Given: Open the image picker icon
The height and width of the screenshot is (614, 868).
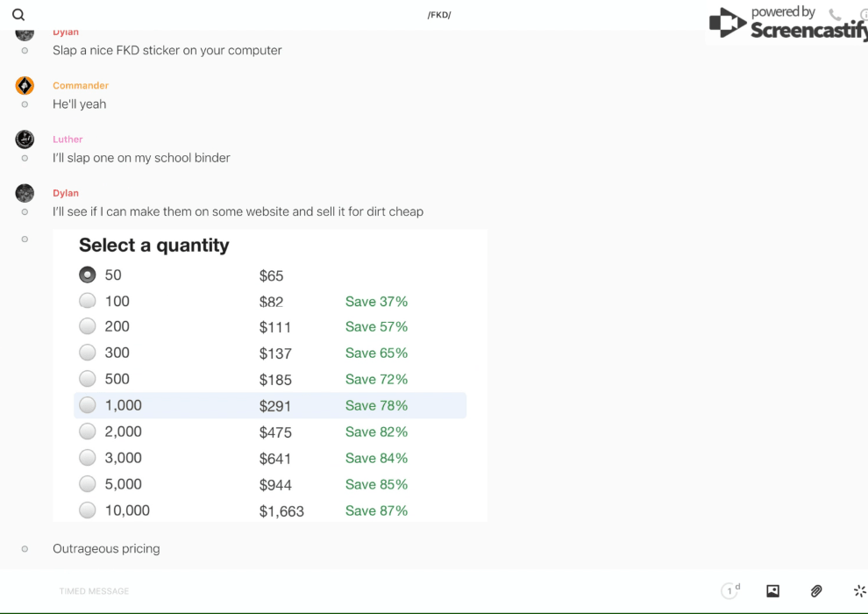Looking at the screenshot, I should click(772, 591).
